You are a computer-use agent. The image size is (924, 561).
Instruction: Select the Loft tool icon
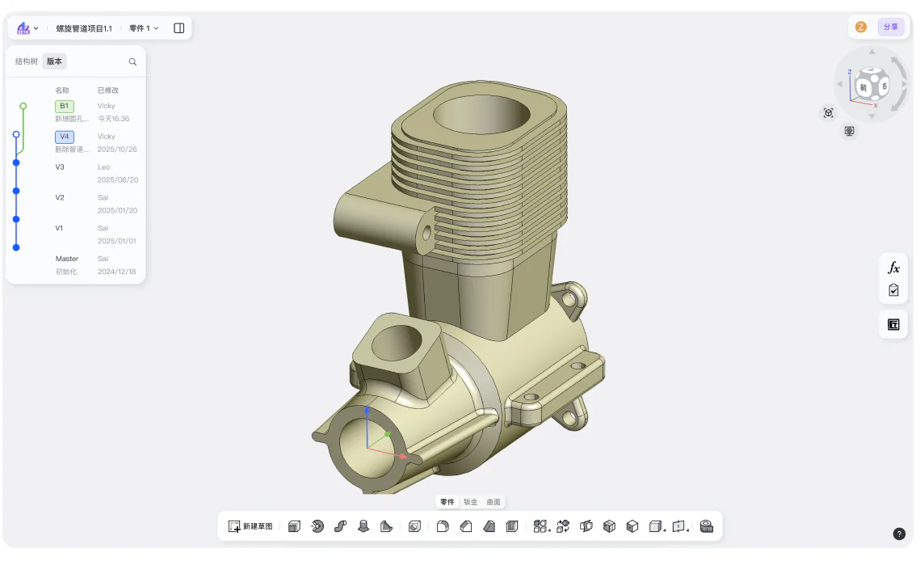363,526
